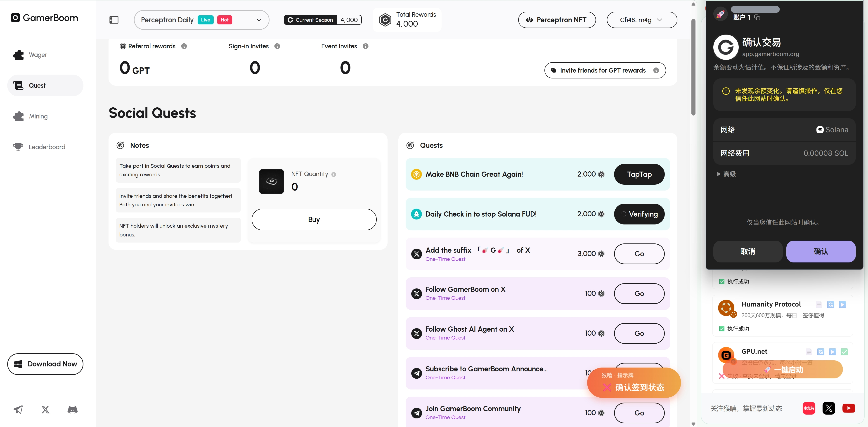The height and width of the screenshot is (427, 868).
Task: Open the X link in sidebar footer
Action: (45, 410)
